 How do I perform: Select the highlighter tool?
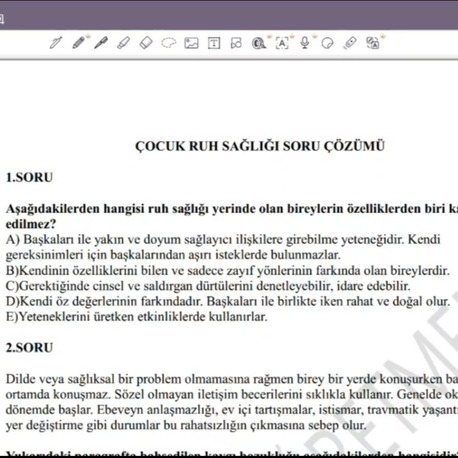point(124,43)
